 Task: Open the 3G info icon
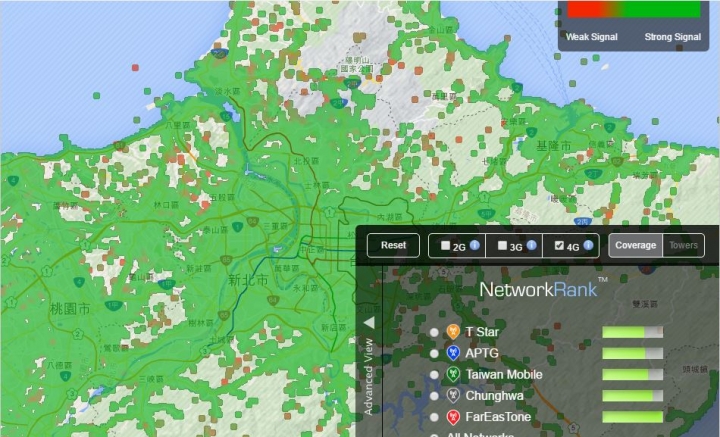pos(531,246)
